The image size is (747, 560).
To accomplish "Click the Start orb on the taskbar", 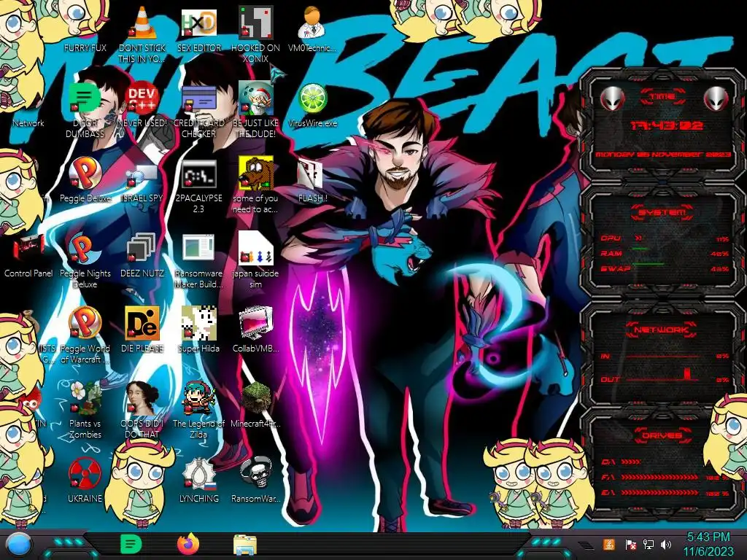I will [20, 545].
